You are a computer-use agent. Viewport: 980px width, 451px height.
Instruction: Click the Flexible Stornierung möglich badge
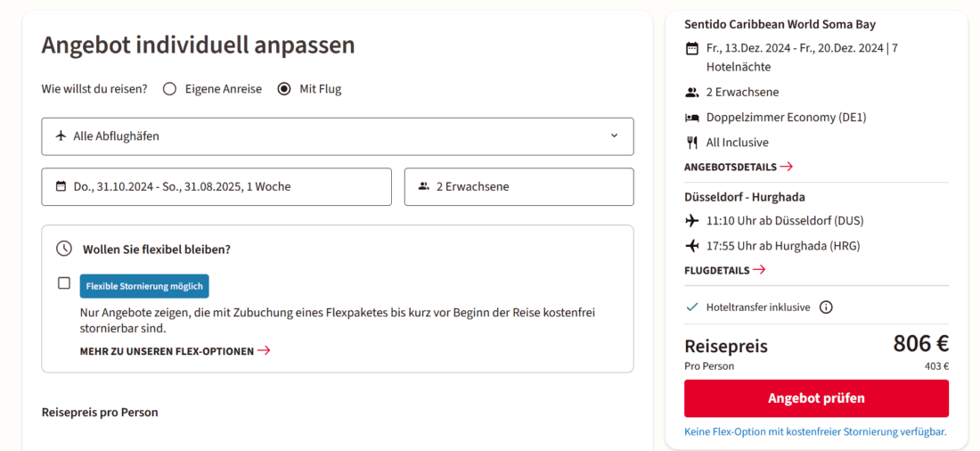tap(144, 286)
